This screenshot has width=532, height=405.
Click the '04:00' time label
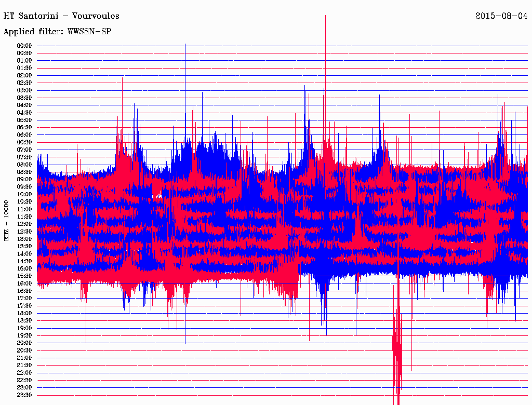point(24,105)
